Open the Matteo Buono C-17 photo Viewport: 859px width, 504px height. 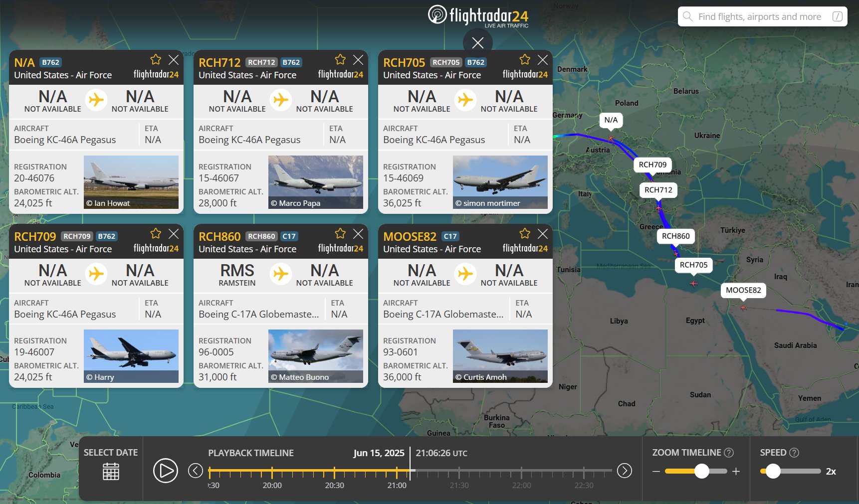pyautogui.click(x=316, y=356)
